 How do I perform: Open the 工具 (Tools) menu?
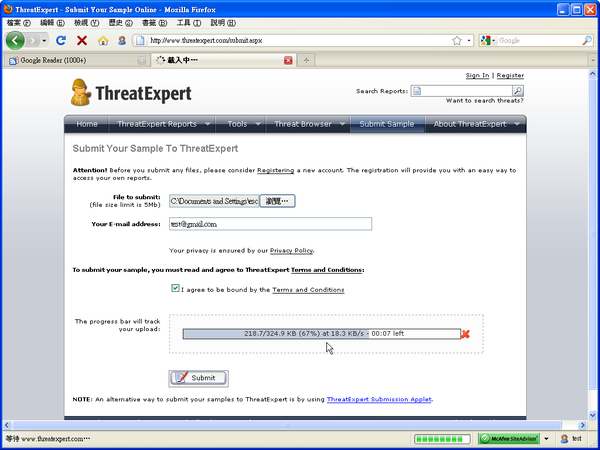tap(189, 23)
